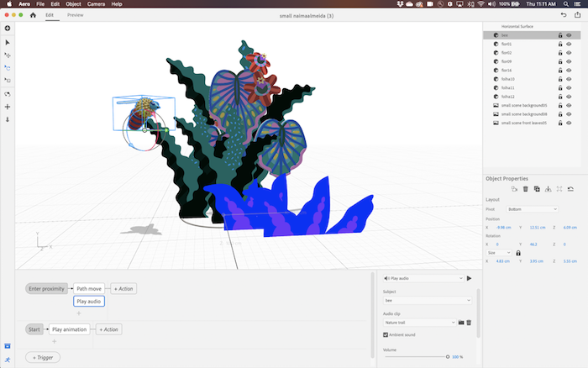Click the Volume slider handle
588x368 pixels.
448,357
